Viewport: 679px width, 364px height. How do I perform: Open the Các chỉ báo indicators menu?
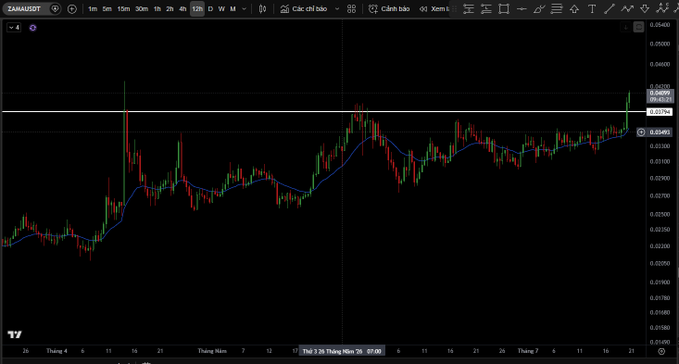(304, 9)
